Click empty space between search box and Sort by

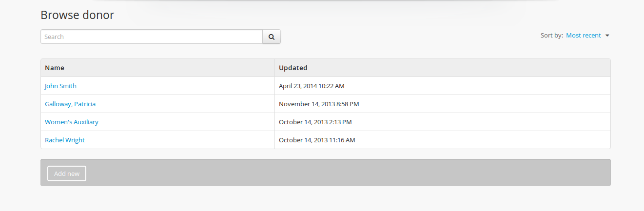coord(410,37)
